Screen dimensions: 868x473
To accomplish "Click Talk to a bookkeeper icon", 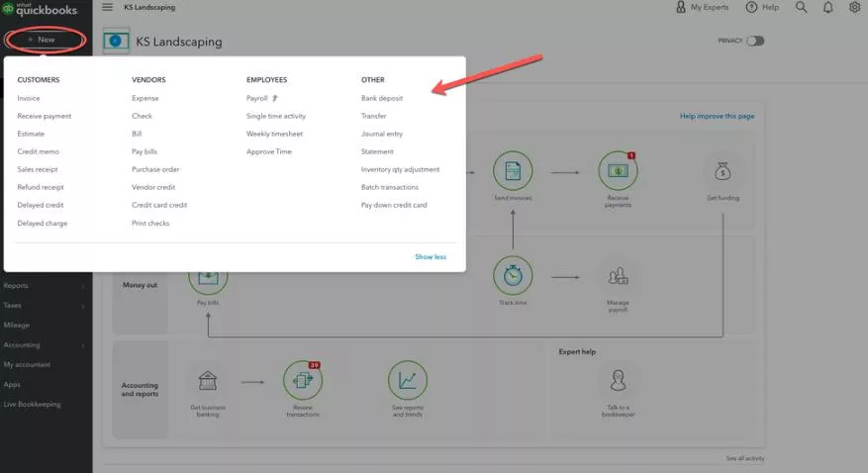I will (x=618, y=381).
